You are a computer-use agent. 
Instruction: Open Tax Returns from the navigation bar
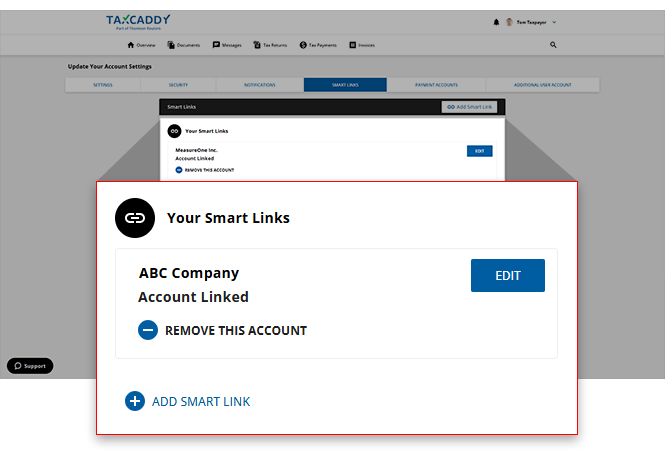tap(270, 45)
